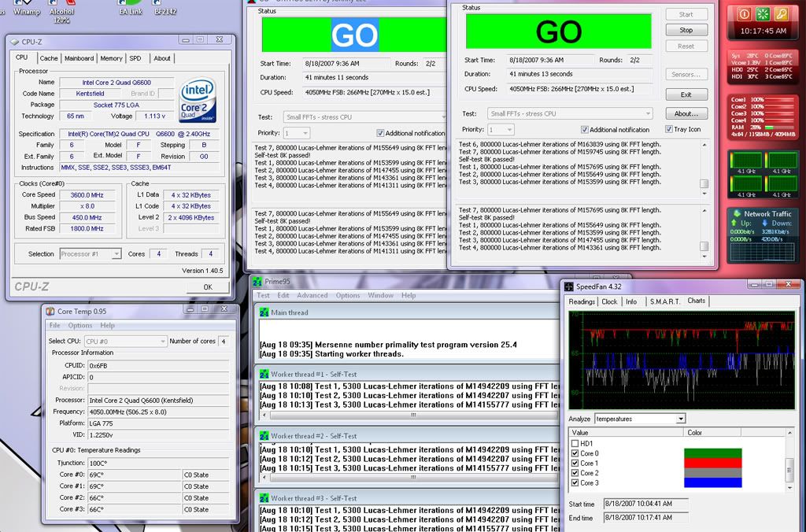Switch to the Memory tab in CPU-Z
806x532 pixels.
click(x=111, y=58)
